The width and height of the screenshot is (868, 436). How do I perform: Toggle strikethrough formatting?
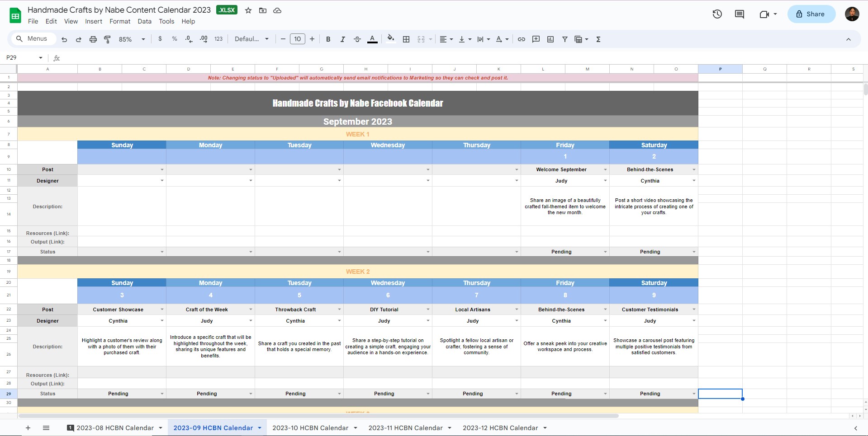[357, 39]
